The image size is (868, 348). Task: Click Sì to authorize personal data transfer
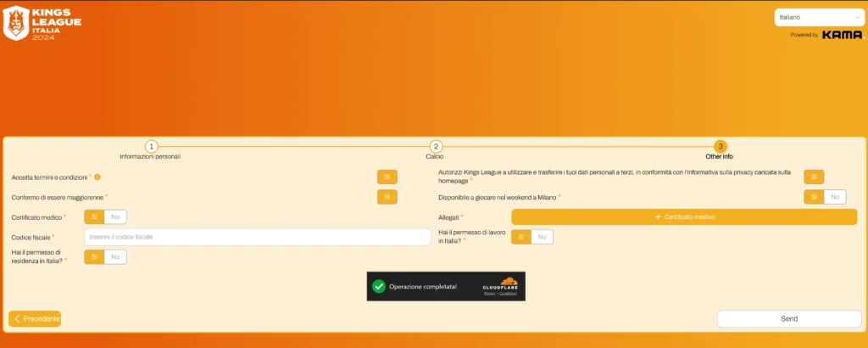(x=813, y=177)
